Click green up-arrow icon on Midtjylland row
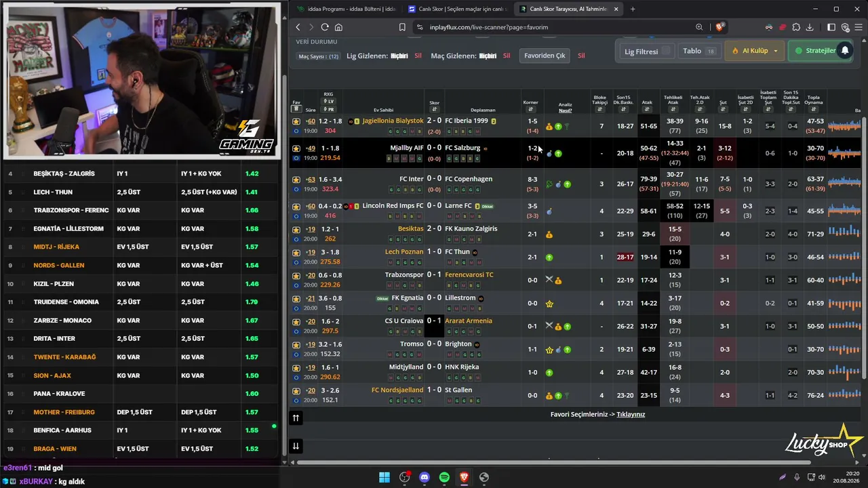 pyautogui.click(x=549, y=373)
